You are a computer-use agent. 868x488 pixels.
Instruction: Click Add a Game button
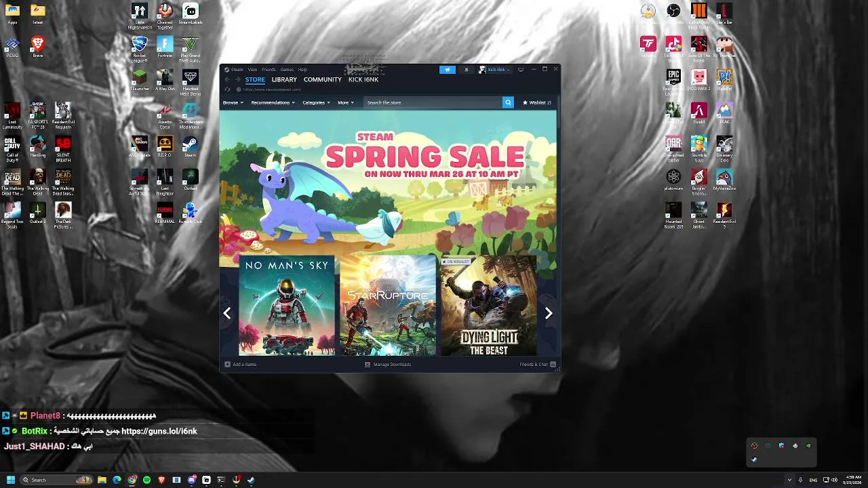[x=241, y=365]
